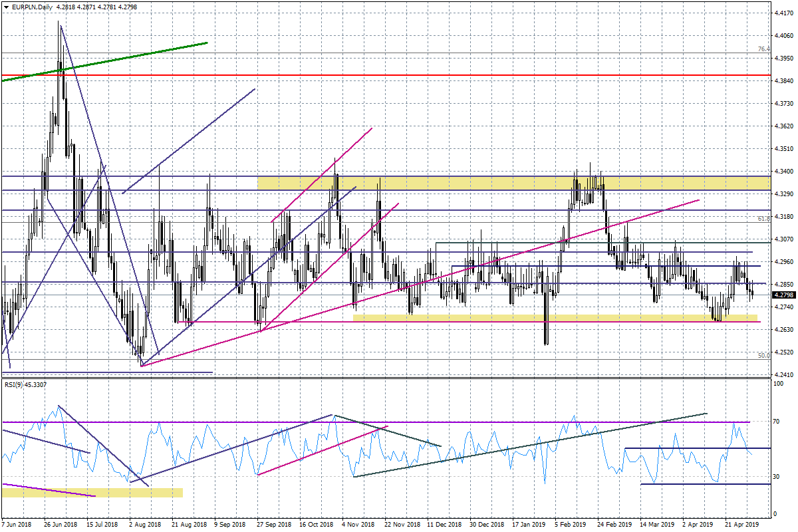The width and height of the screenshot is (798, 532).
Task: Click the 70 level on RSI scale
Action: click(775, 422)
